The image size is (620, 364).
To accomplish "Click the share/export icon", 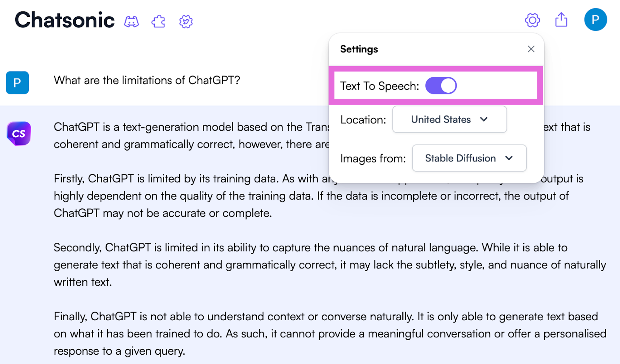I will [x=561, y=20].
